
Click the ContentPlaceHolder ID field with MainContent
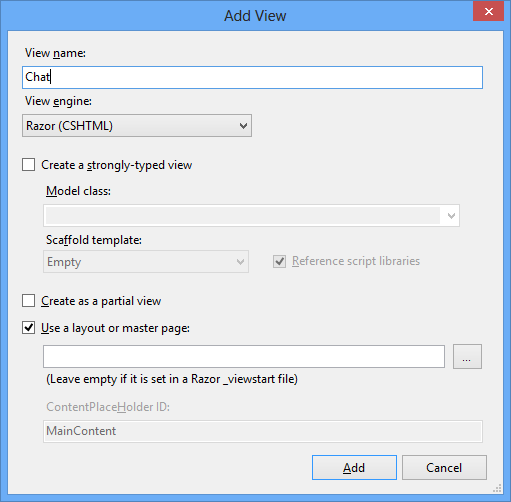[x=263, y=431]
